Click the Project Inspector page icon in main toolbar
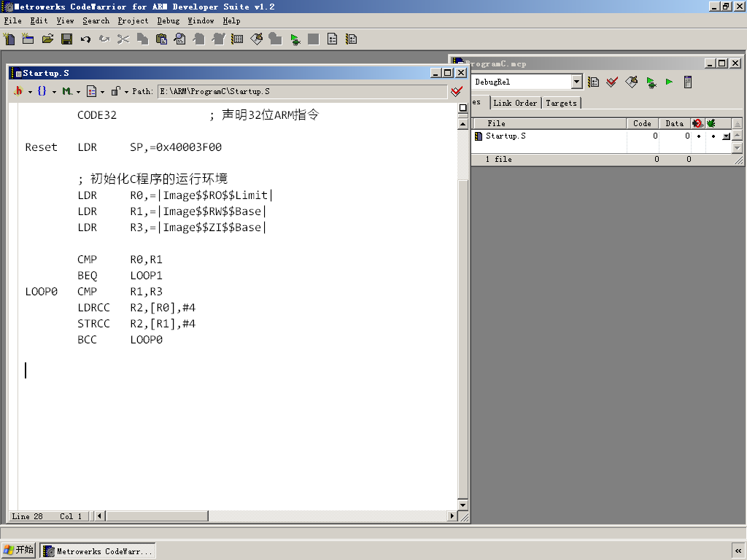 (x=333, y=39)
